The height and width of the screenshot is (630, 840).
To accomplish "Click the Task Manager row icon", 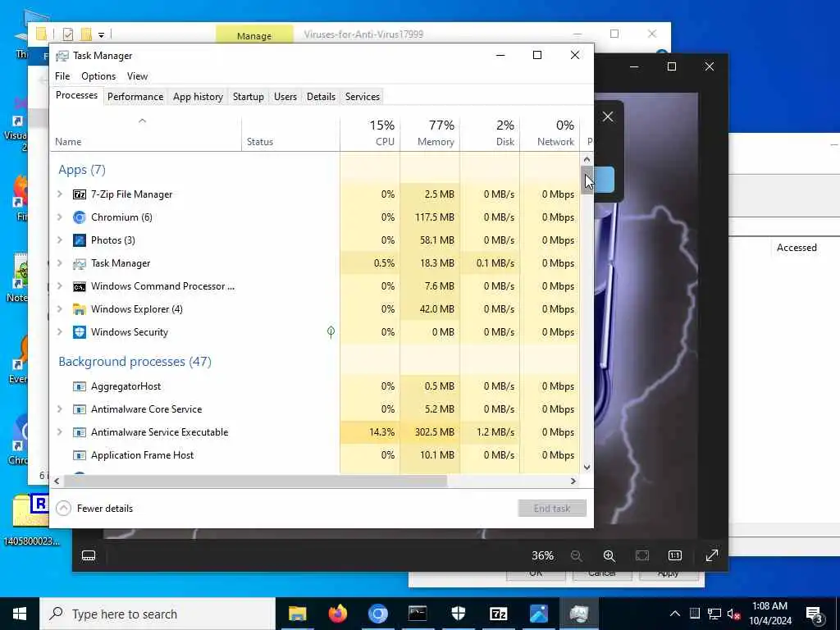I will click(80, 263).
